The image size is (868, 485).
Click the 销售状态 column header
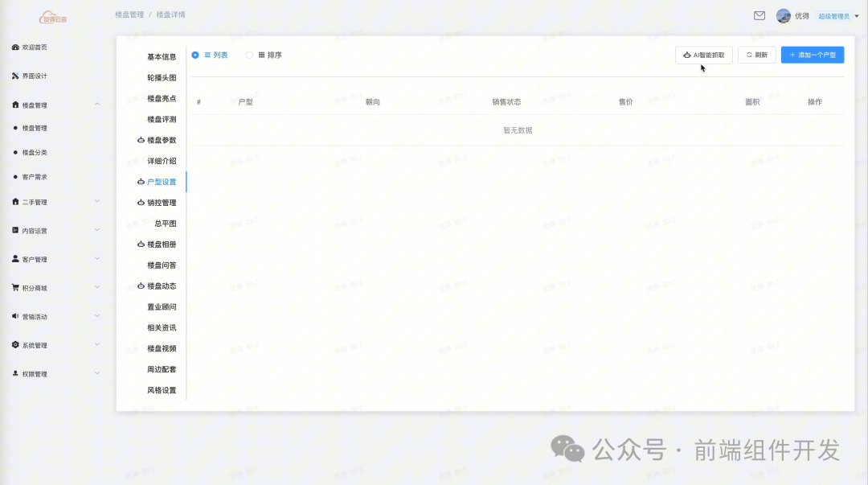click(506, 102)
